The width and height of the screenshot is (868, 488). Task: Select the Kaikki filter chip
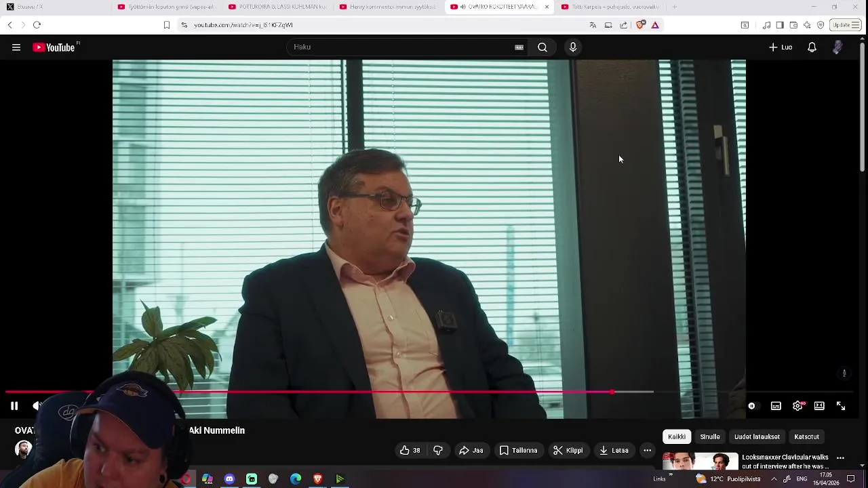tap(677, 436)
